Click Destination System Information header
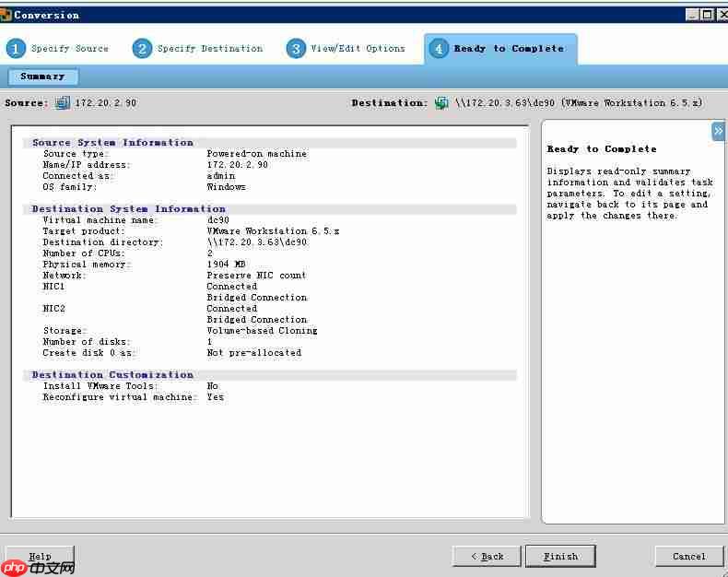 tap(129, 209)
